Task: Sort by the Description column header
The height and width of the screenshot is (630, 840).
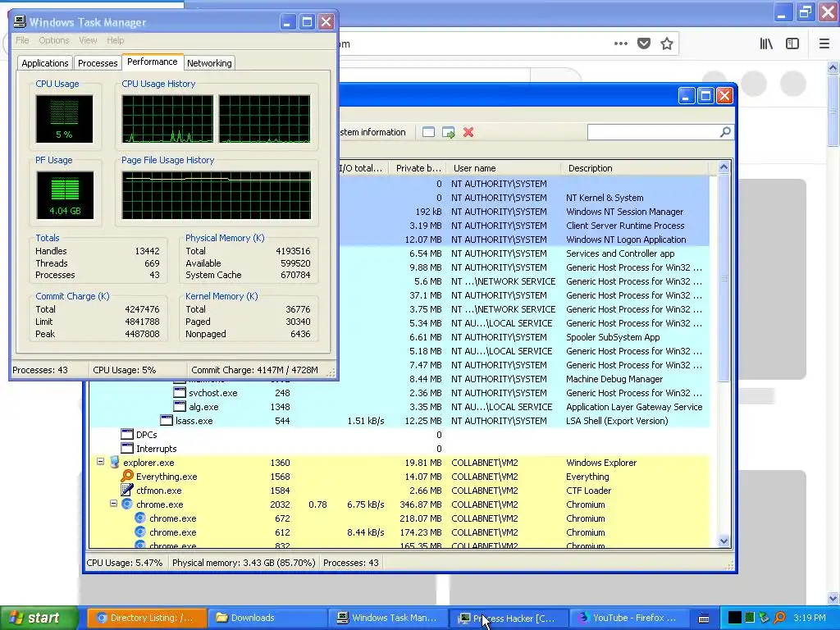Action: click(x=637, y=168)
